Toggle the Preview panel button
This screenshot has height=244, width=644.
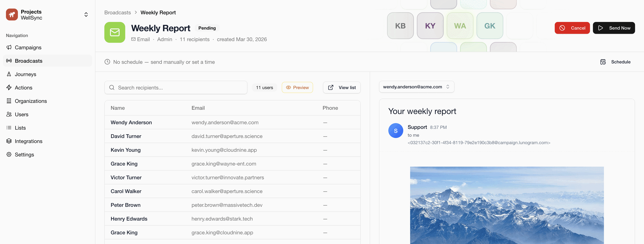(297, 88)
